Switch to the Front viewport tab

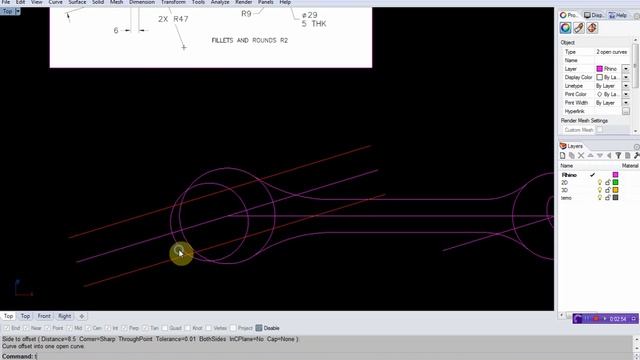click(44, 316)
